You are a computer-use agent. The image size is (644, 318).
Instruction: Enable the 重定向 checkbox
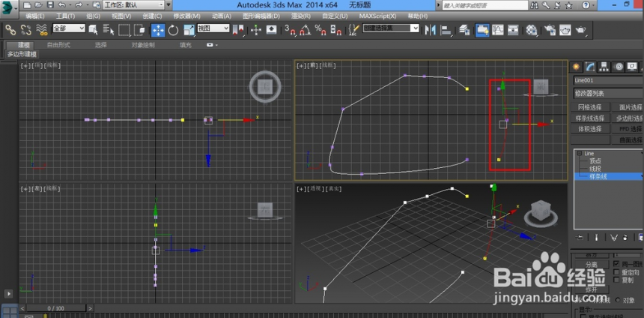(x=616, y=272)
